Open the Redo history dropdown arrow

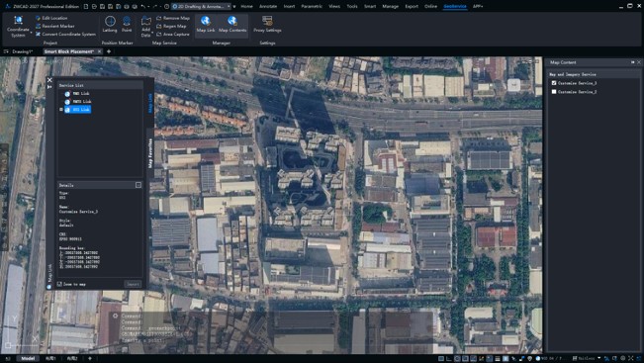point(160,6)
